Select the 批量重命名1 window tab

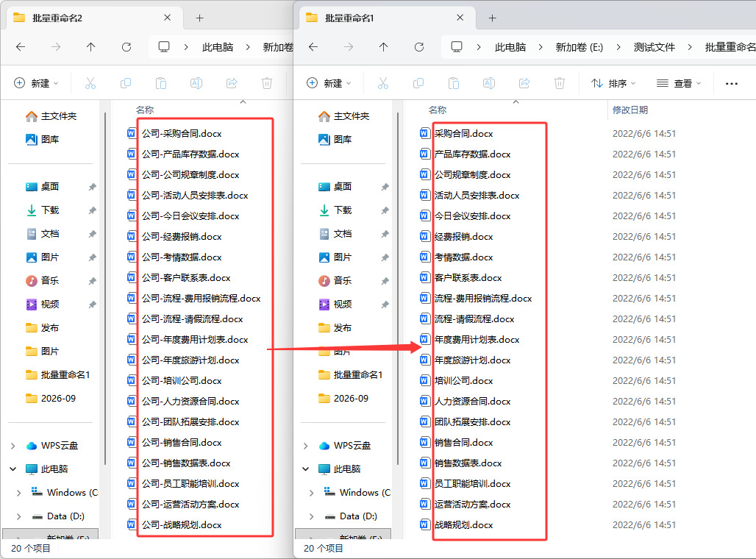click(x=387, y=18)
